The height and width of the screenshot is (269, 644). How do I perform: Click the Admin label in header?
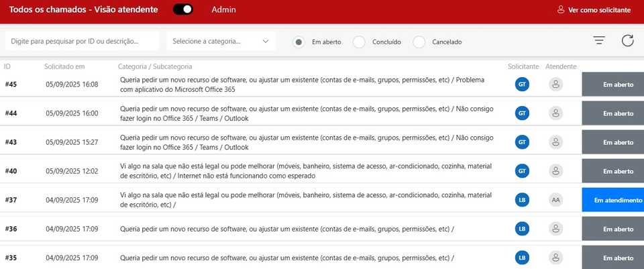click(224, 10)
